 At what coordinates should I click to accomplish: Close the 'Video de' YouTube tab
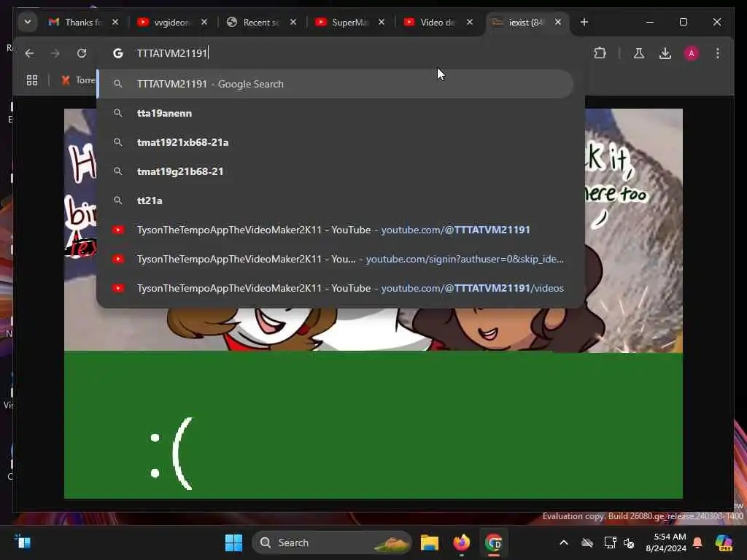click(470, 22)
